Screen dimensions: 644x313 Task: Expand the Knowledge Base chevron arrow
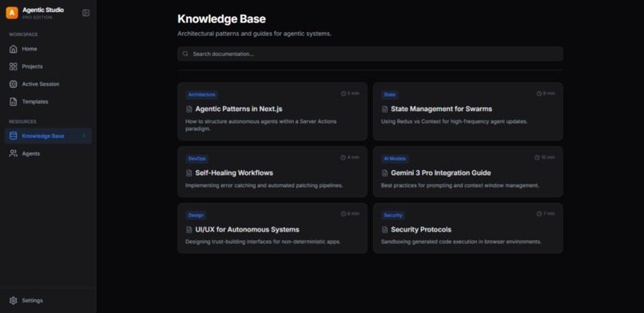[84, 136]
